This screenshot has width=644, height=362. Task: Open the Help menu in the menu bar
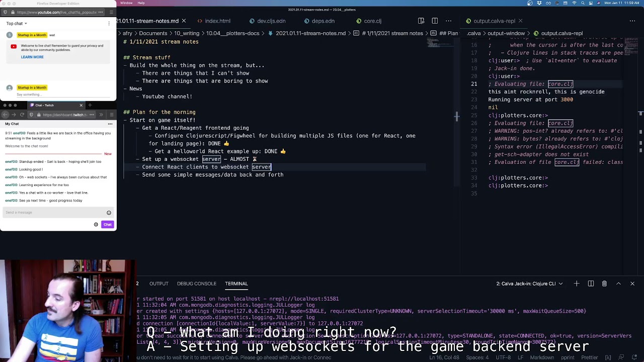[x=141, y=3]
